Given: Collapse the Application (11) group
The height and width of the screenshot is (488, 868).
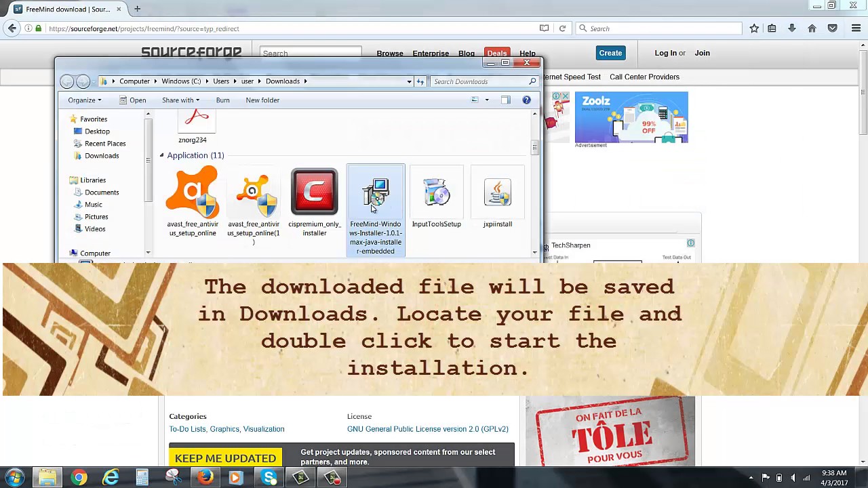Looking at the screenshot, I should (162, 156).
